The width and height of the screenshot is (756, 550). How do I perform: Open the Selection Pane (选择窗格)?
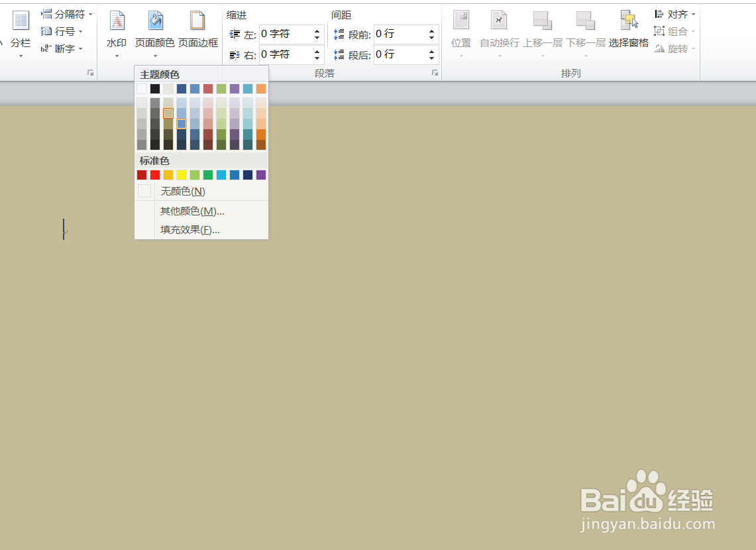pos(629,30)
